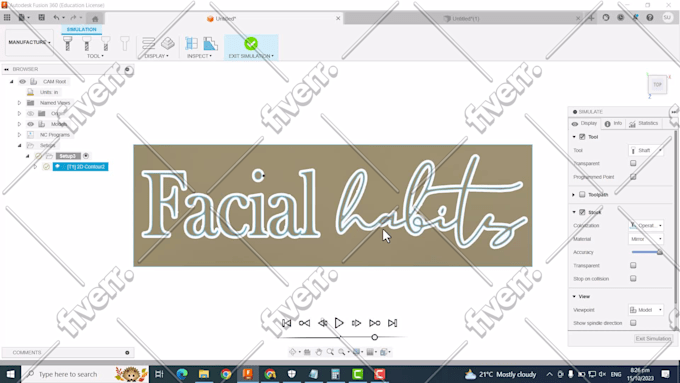The height and width of the screenshot is (383, 680).
Task: Open the Orbit tool in navigation bar
Action: point(293,352)
